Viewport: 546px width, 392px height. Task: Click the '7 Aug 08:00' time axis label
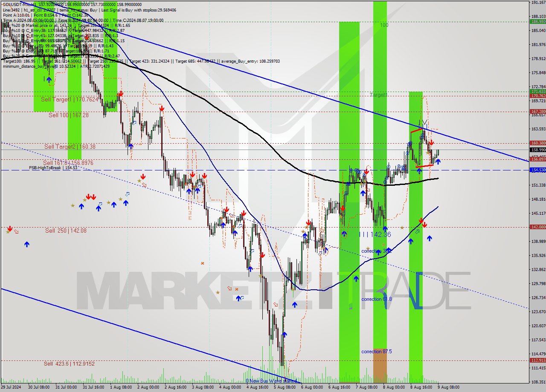click(x=367, y=387)
